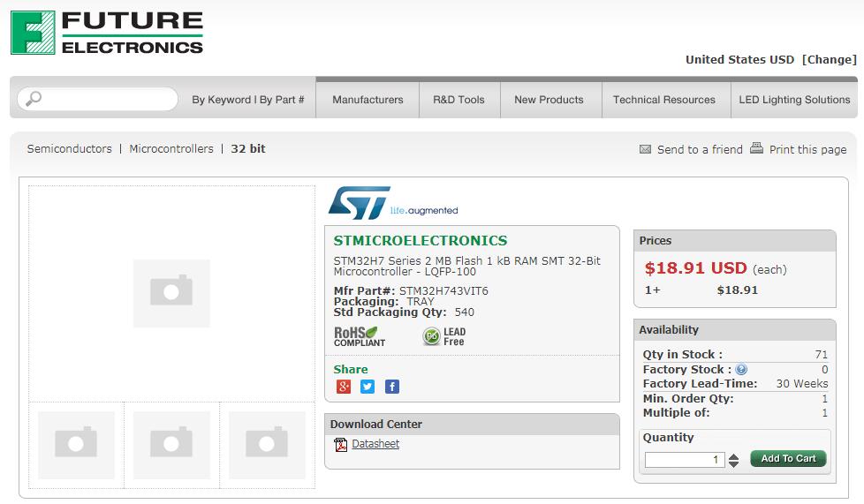Open the Manufacturers menu tab
The width and height of the screenshot is (864, 504).
pyautogui.click(x=368, y=100)
